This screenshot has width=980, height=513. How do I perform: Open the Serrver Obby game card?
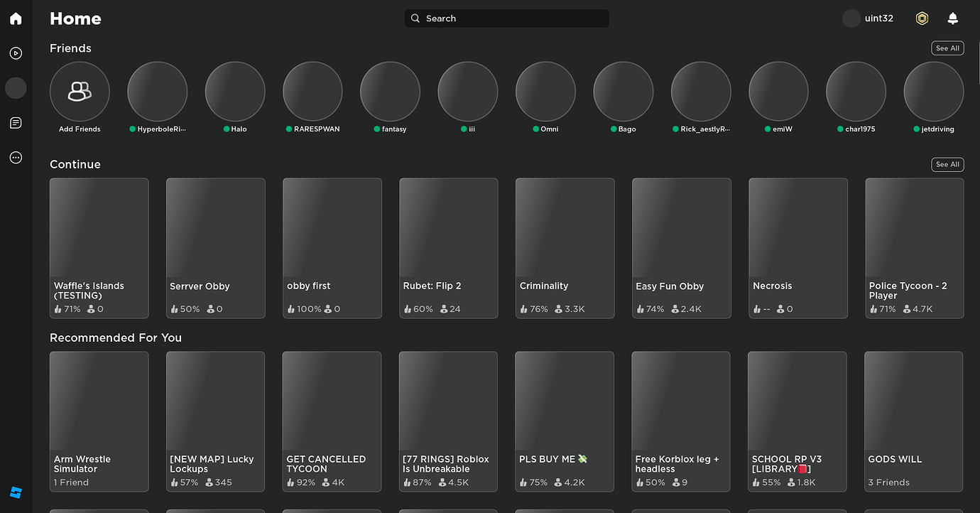pyautogui.click(x=216, y=248)
